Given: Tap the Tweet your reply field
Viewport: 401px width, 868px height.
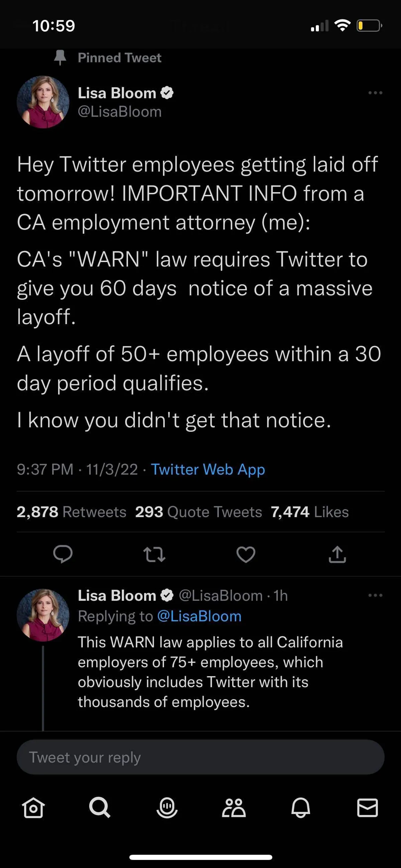Looking at the screenshot, I should [200, 757].
